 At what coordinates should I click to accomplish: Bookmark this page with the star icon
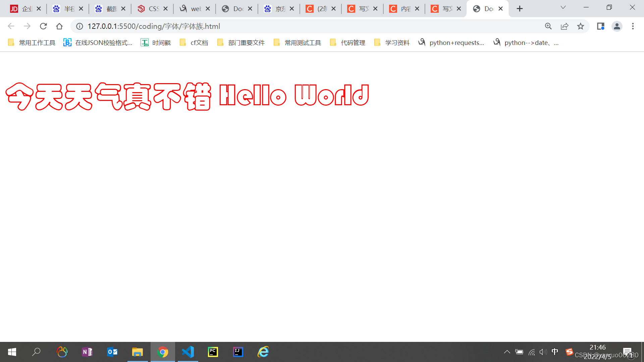point(581,26)
